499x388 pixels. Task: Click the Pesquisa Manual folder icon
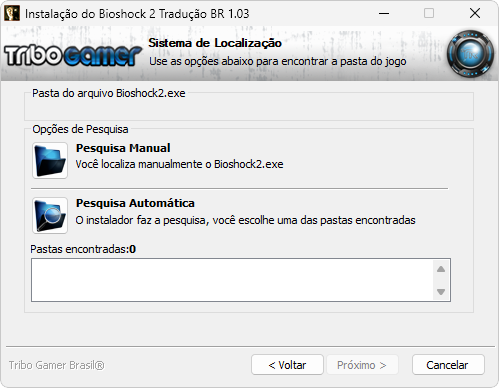click(50, 160)
